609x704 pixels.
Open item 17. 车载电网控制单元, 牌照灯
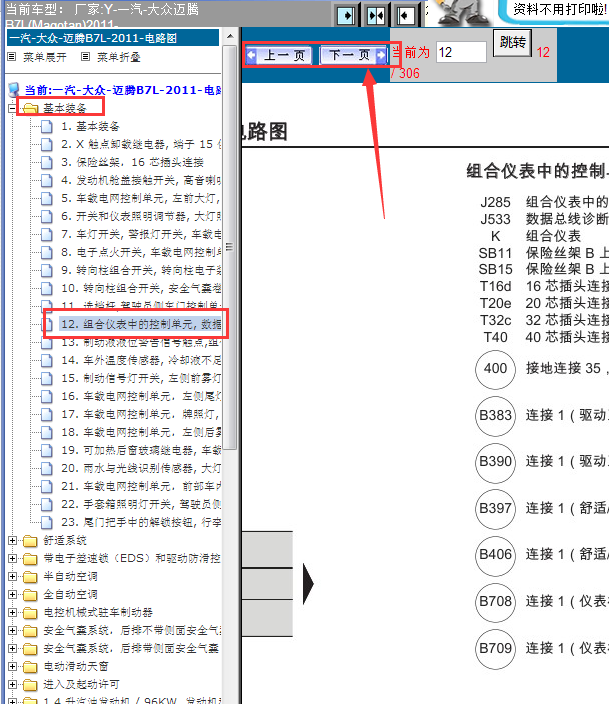coord(141,414)
